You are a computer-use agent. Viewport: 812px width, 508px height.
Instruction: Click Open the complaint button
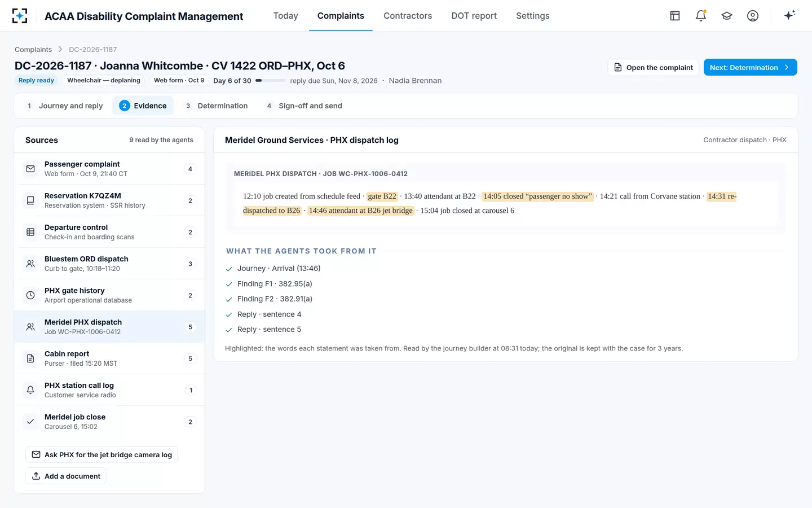point(653,67)
